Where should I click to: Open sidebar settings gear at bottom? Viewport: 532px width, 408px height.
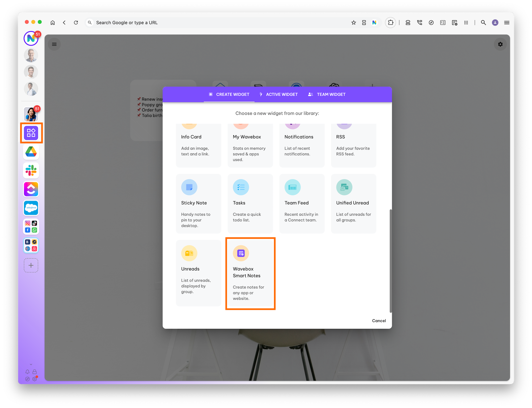tap(35, 379)
